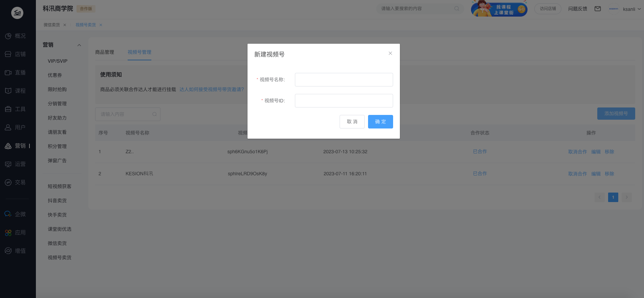Click the course book icon in sidebar

coord(8,91)
